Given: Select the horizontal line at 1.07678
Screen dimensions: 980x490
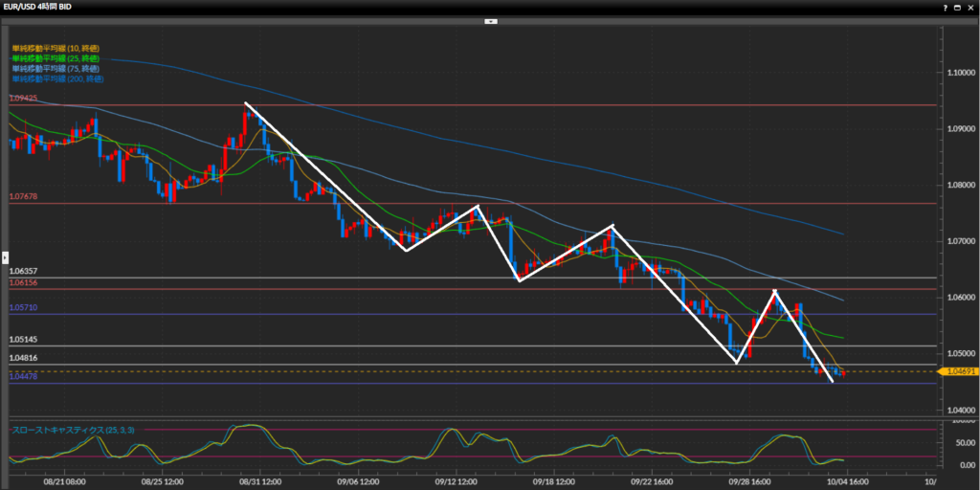Looking at the screenshot, I should pos(479,203).
